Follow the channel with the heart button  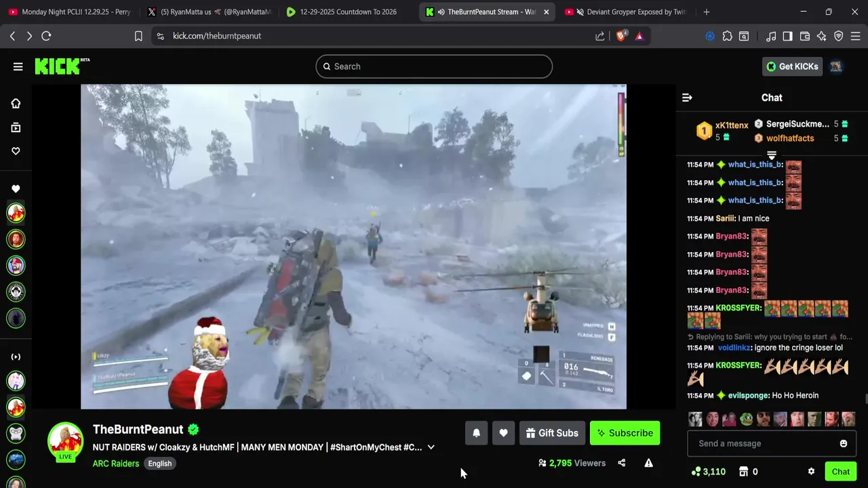coord(503,433)
